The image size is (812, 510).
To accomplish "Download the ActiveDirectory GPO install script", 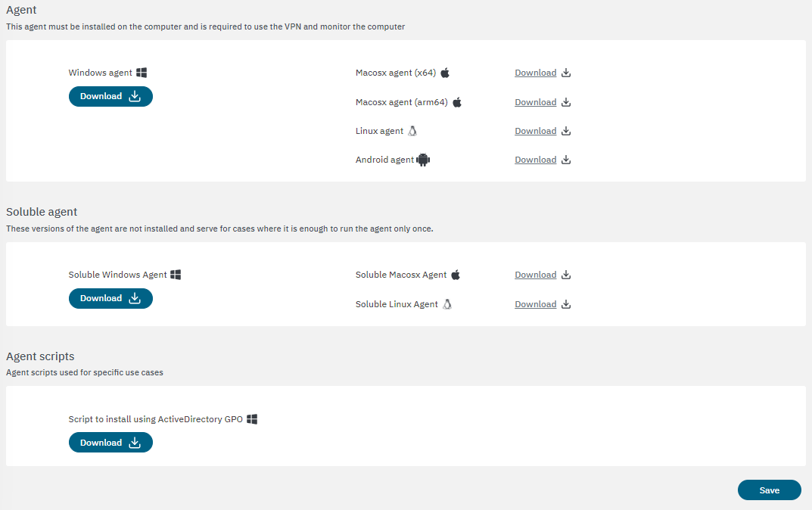I will pyautogui.click(x=110, y=443).
